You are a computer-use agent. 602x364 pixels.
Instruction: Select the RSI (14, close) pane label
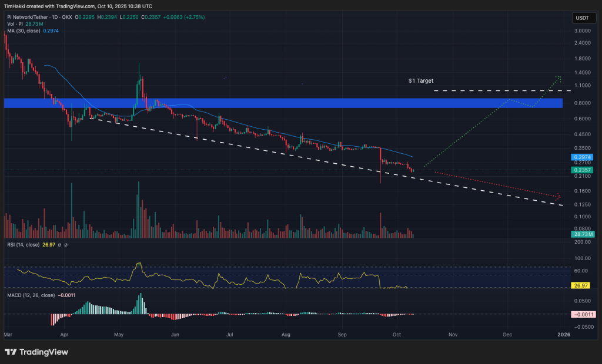[x=25, y=245]
